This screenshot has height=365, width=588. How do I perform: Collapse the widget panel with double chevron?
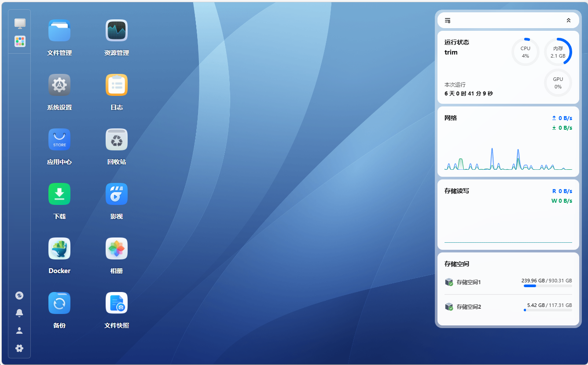[569, 20]
